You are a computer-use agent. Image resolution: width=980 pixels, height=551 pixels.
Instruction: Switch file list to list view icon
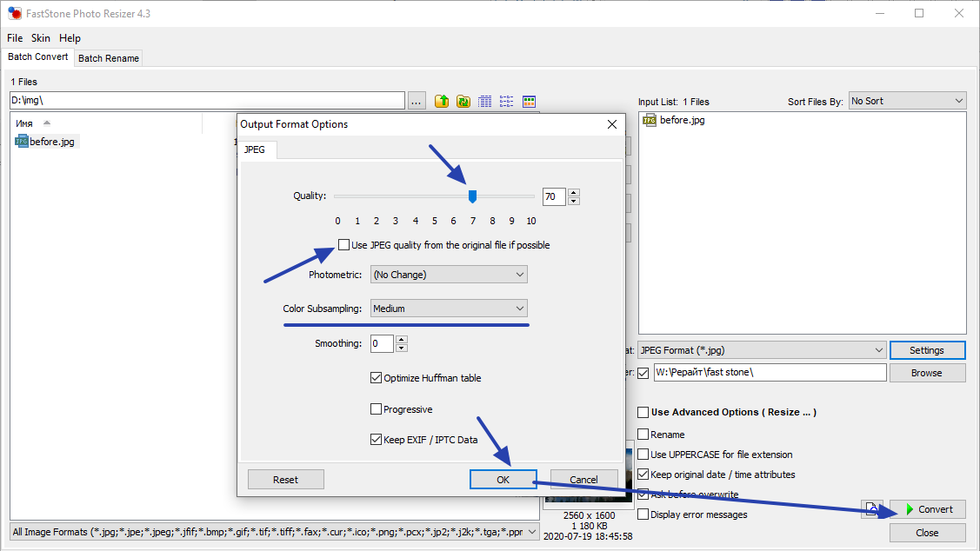click(507, 102)
